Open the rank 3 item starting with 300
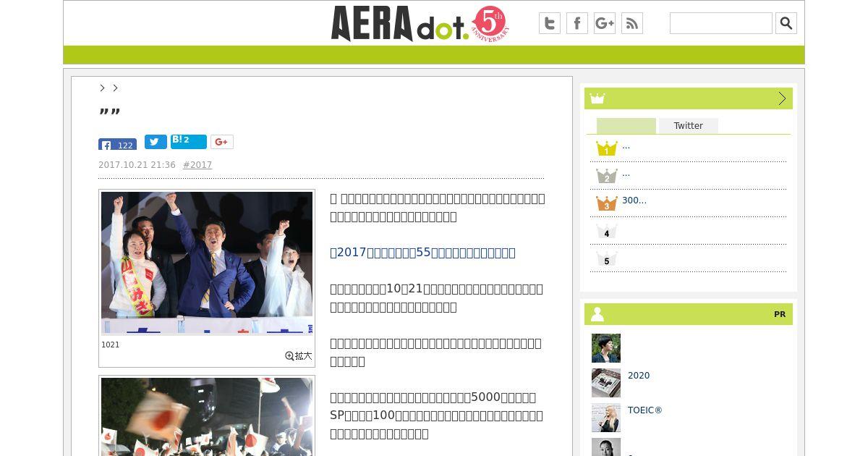Viewport: 868px width, 456px height. pyautogui.click(x=634, y=200)
